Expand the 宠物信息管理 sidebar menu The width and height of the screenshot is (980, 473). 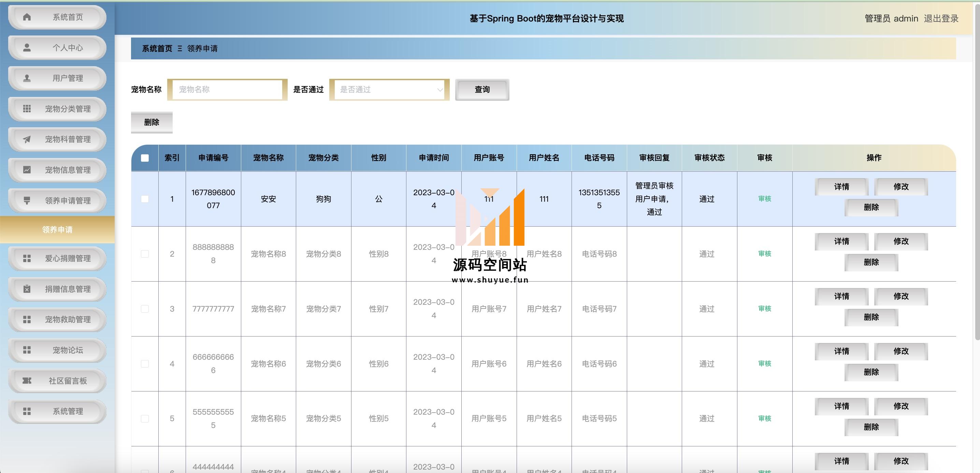pyautogui.click(x=57, y=170)
